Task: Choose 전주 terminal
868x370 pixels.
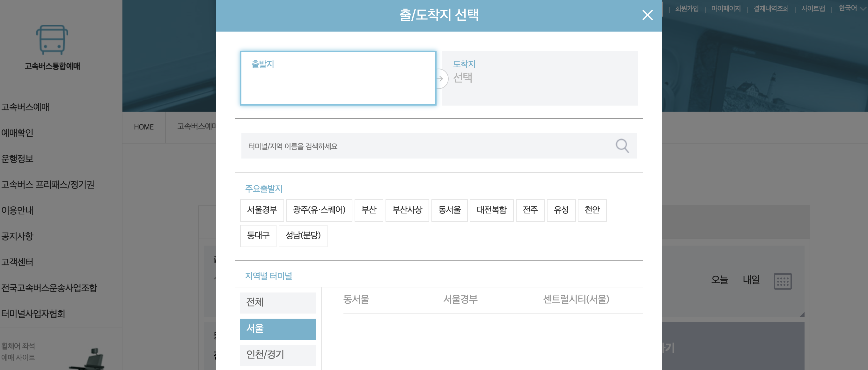Action: 530,210
